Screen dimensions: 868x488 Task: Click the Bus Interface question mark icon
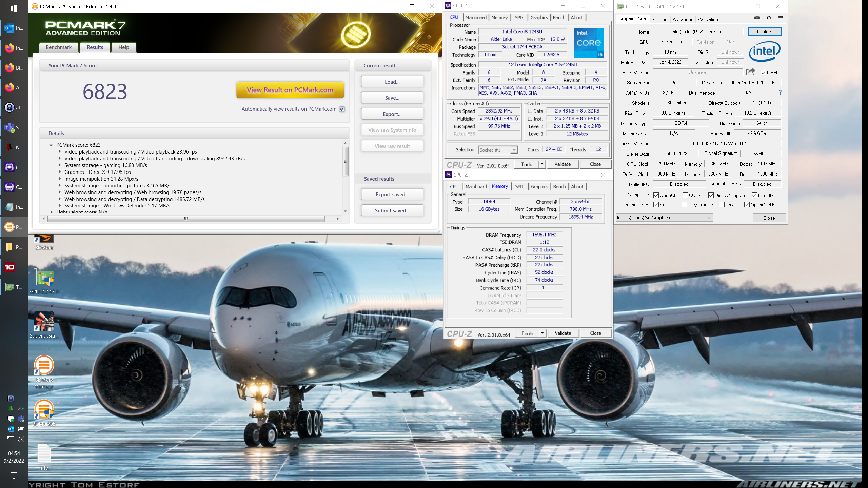[x=780, y=93]
